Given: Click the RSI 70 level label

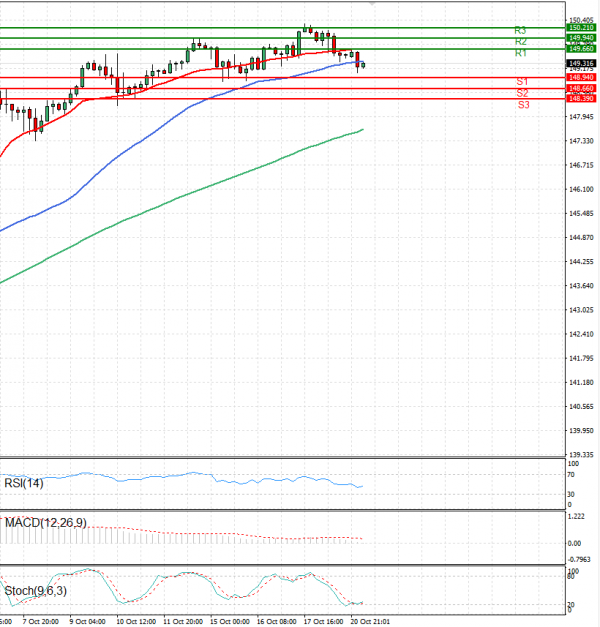Looking at the screenshot, I should click(x=571, y=475).
